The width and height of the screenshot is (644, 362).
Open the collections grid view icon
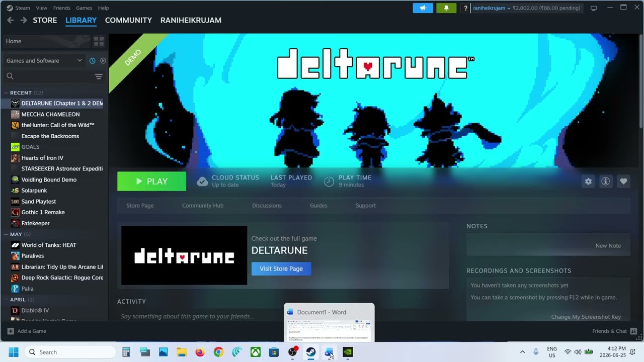[x=99, y=41]
